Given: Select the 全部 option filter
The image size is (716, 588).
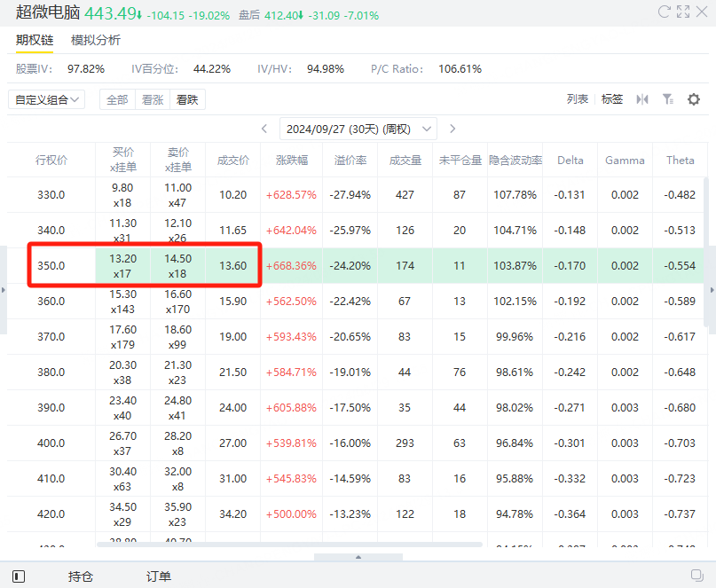Looking at the screenshot, I should pyautogui.click(x=117, y=99).
